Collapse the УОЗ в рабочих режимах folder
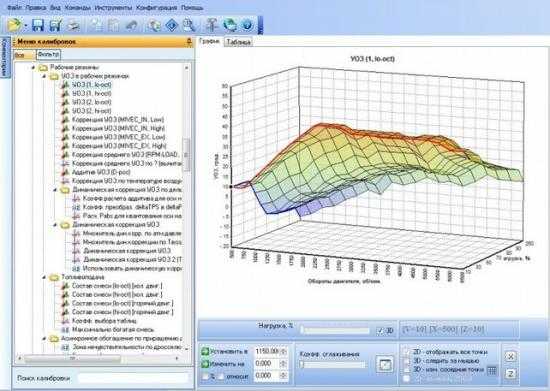The image size is (550, 391). [45, 76]
